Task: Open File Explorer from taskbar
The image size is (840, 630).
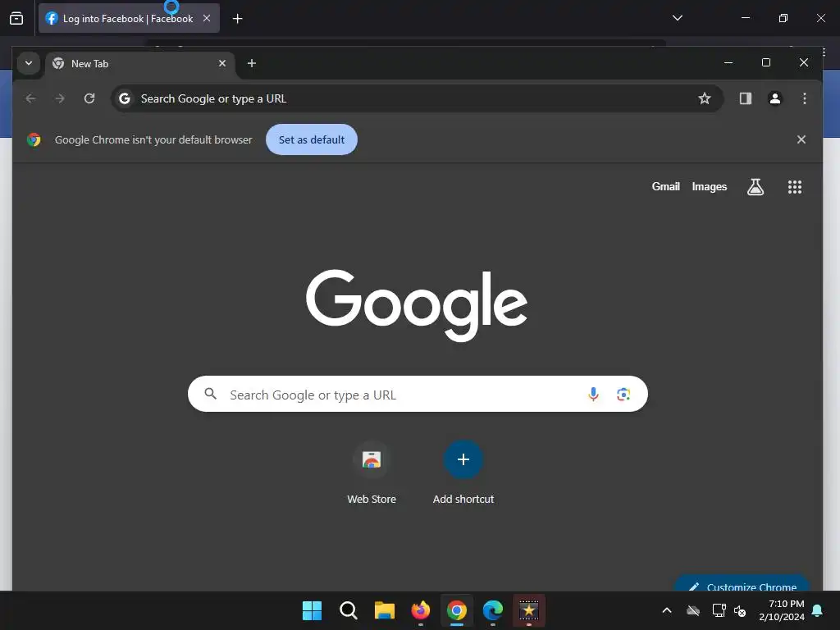Action: [384, 610]
